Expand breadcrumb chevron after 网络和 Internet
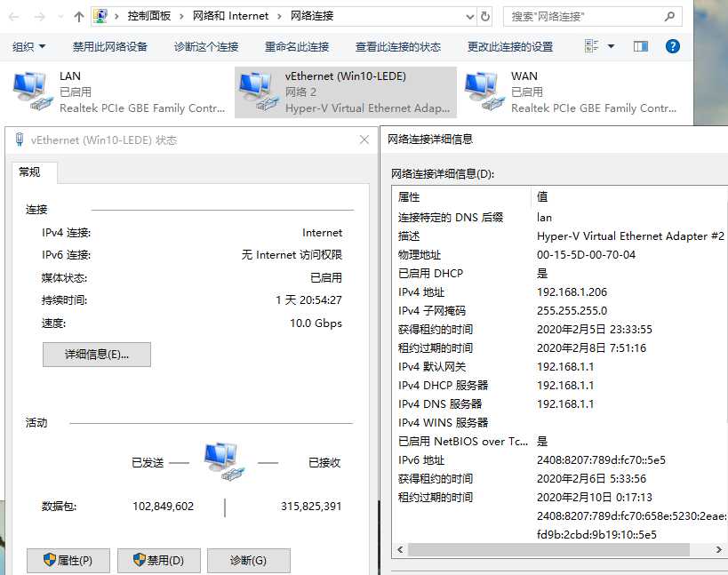Screen dimensions: 728x575 279,17
